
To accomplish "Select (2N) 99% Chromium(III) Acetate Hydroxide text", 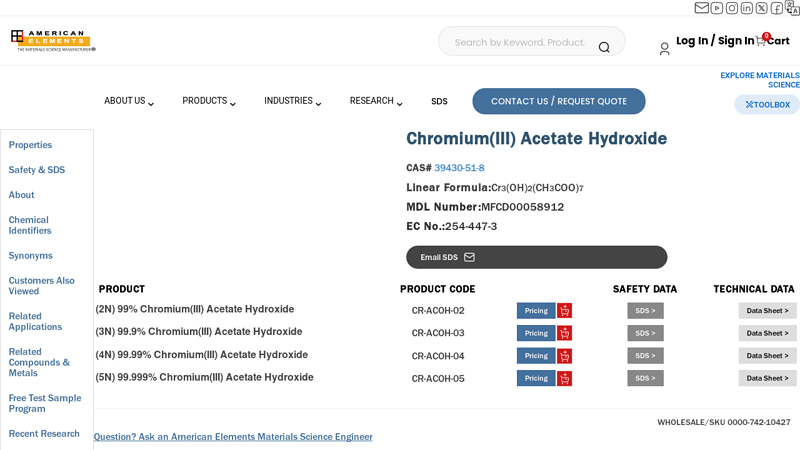I will (x=194, y=309).
